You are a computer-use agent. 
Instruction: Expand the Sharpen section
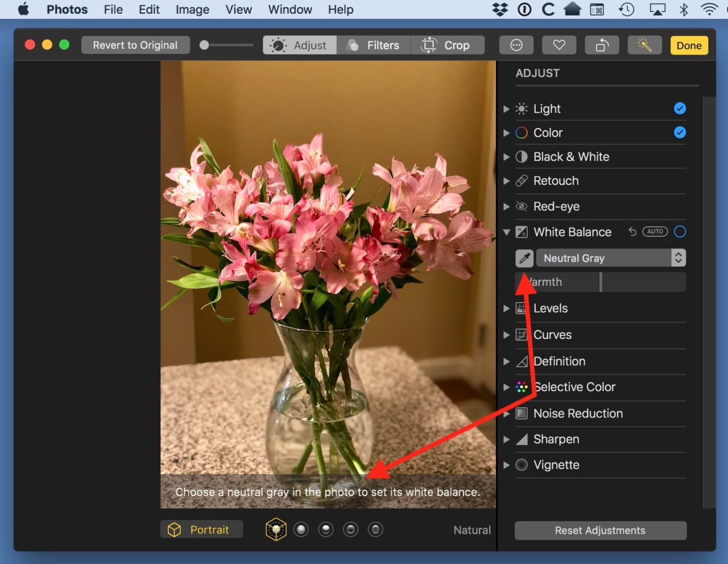[506, 439]
